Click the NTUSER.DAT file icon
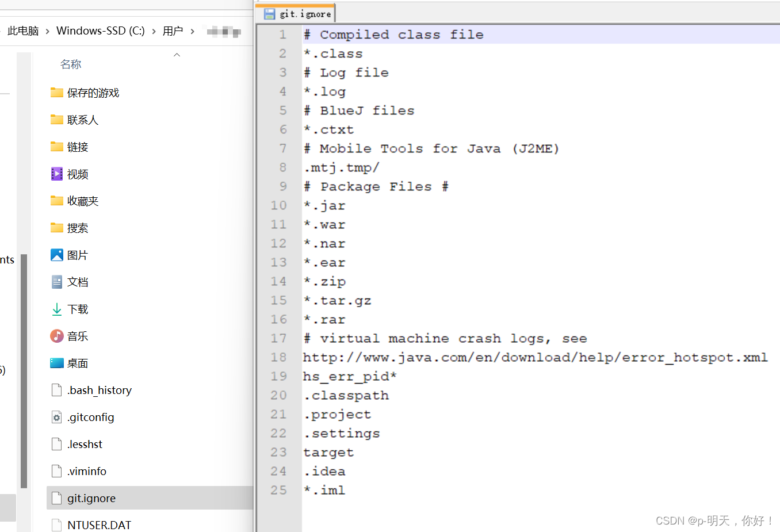The height and width of the screenshot is (532, 780). (x=56, y=525)
